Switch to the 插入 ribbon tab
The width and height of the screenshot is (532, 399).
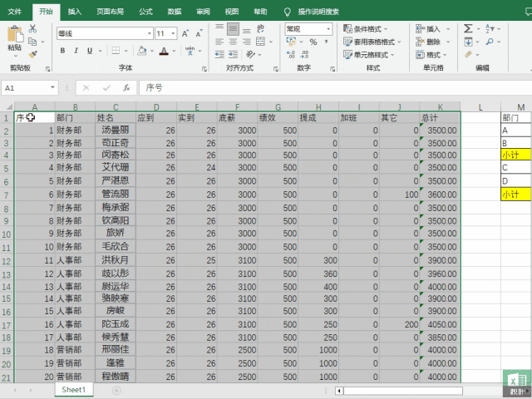(x=75, y=12)
